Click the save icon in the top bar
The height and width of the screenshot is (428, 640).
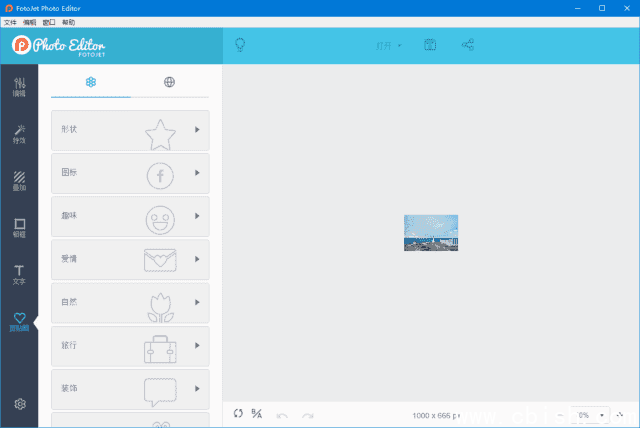point(430,44)
